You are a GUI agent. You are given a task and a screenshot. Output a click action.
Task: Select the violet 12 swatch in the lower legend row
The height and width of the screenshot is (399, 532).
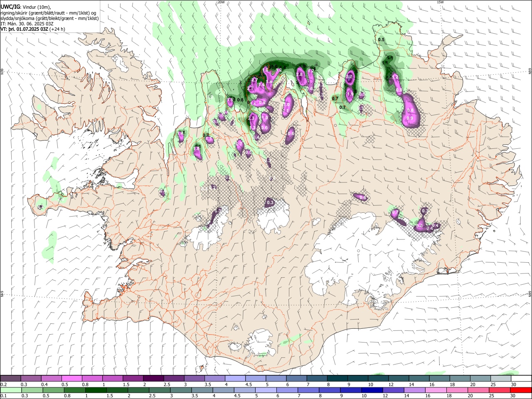[393, 390]
